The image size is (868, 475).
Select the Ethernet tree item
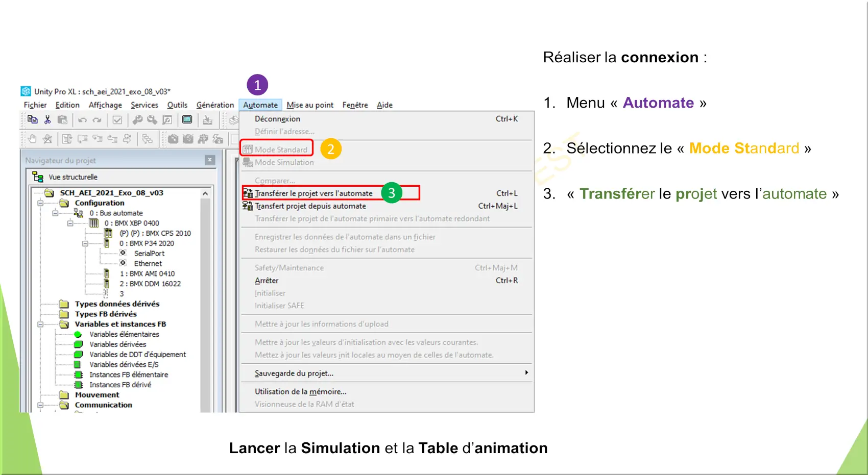point(148,264)
